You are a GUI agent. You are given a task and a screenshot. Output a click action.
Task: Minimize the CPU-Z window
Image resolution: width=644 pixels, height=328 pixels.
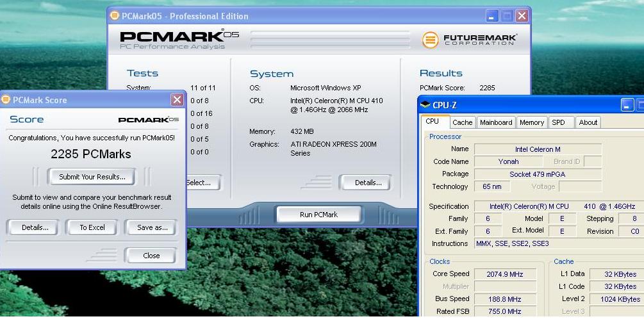(x=627, y=105)
